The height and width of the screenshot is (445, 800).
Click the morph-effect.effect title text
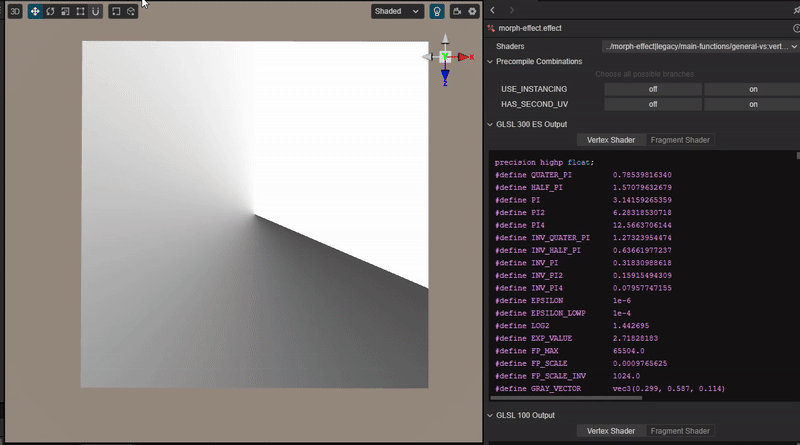[x=530, y=28]
